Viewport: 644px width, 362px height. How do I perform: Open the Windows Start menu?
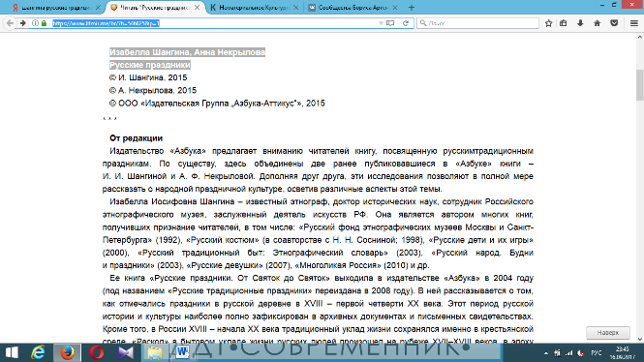point(12,352)
